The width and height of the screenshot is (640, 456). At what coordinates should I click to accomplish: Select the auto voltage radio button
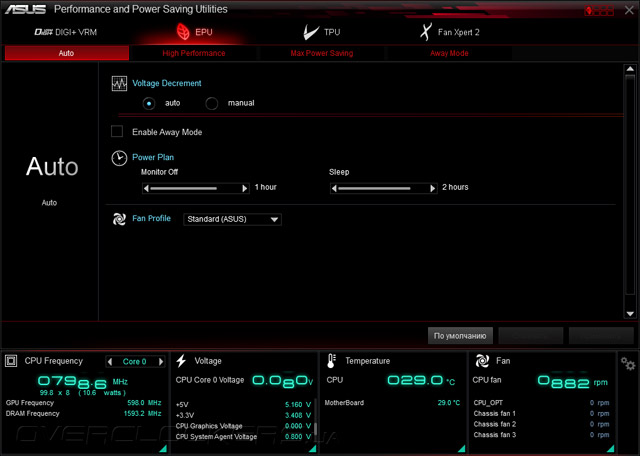click(x=149, y=104)
